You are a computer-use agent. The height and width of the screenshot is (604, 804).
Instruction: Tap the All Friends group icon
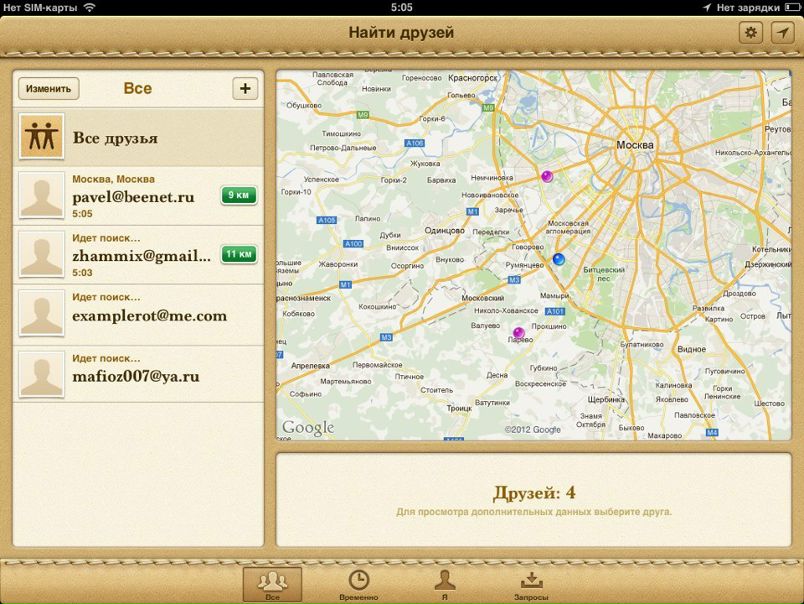pyautogui.click(x=42, y=137)
